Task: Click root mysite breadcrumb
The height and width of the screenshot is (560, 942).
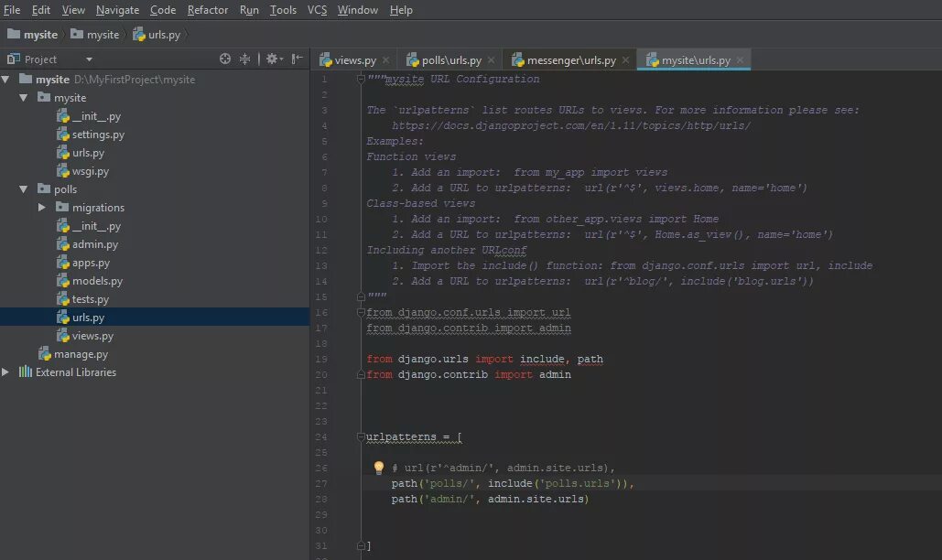Action: 32,35
